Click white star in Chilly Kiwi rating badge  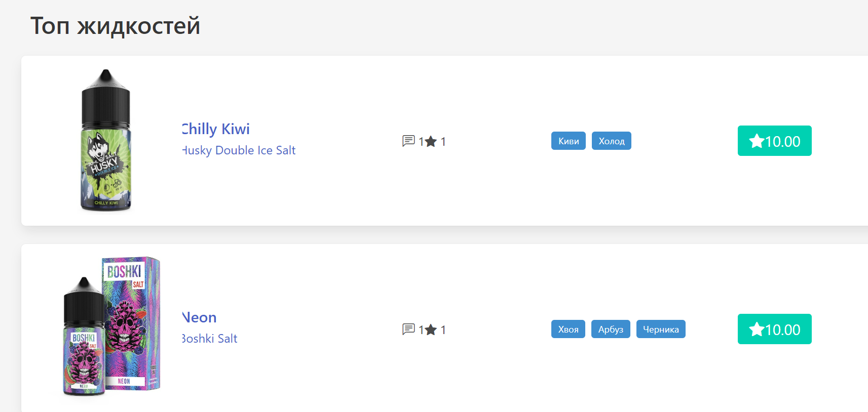pyautogui.click(x=757, y=141)
